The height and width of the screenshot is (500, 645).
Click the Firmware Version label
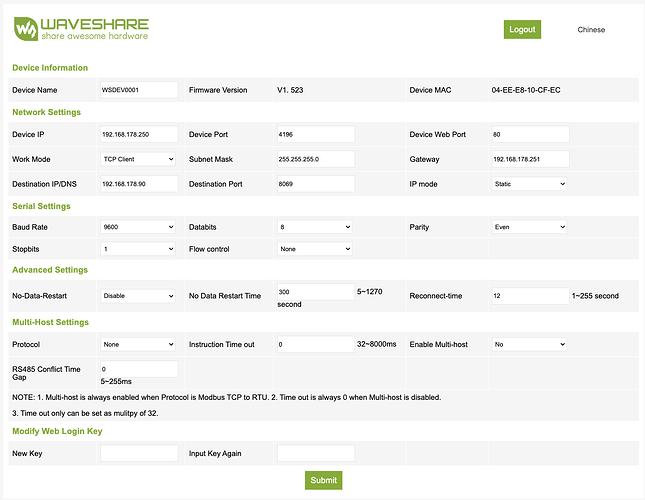pos(218,90)
